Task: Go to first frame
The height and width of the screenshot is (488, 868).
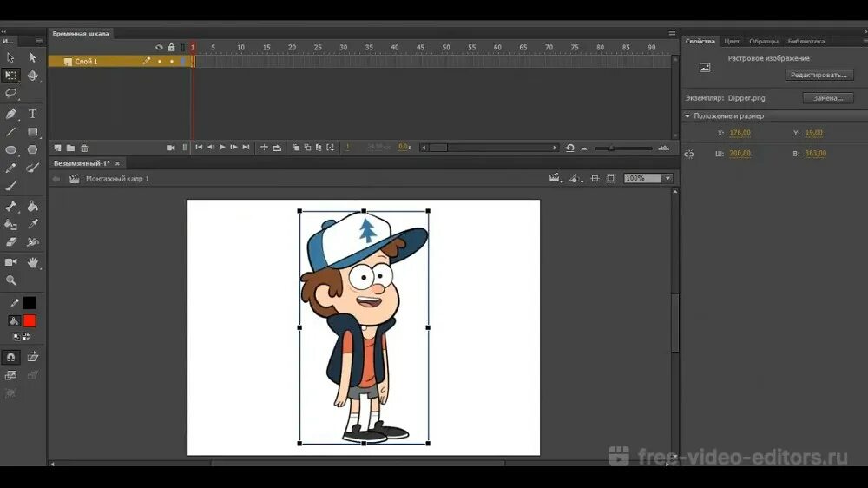Action: pyautogui.click(x=199, y=148)
